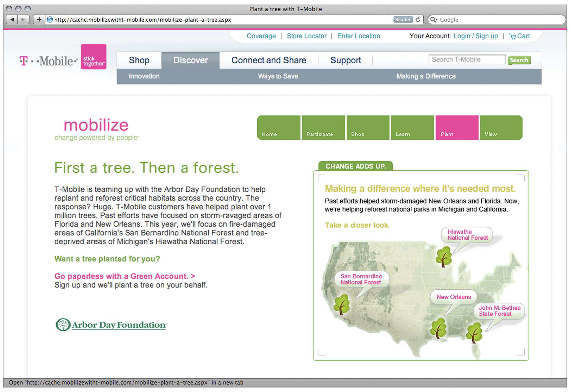
Task: Click the globe site icon in address bar
Action: click(x=50, y=20)
